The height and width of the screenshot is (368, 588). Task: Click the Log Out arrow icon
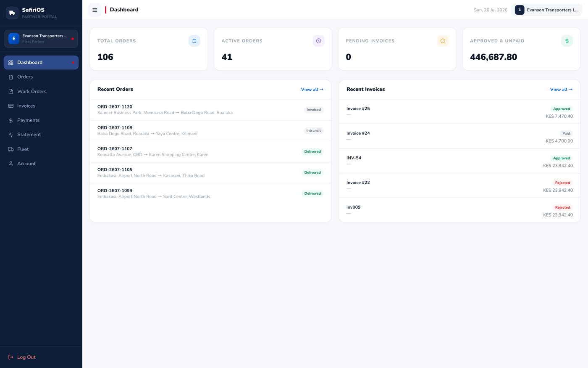(11, 357)
